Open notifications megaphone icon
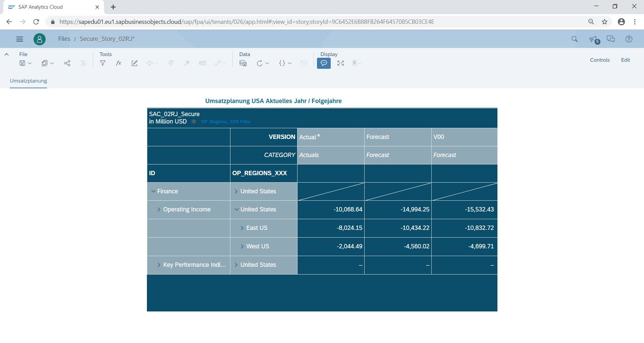Viewport: 644px width, 343px height. tap(593, 39)
